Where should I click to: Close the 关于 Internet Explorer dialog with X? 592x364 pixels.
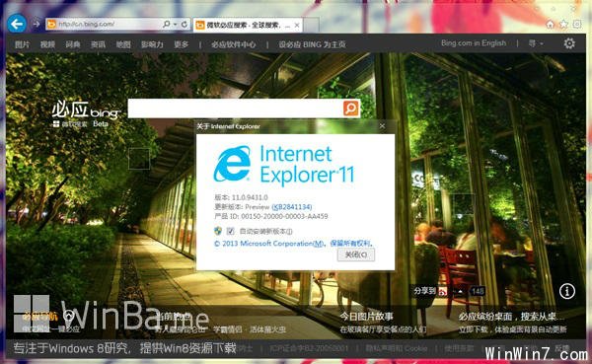pos(382,126)
